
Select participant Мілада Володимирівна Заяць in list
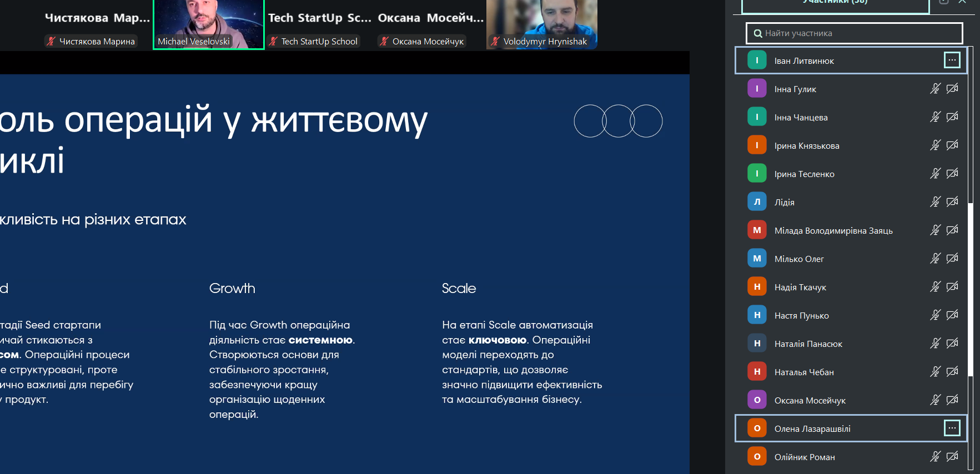[x=833, y=230]
